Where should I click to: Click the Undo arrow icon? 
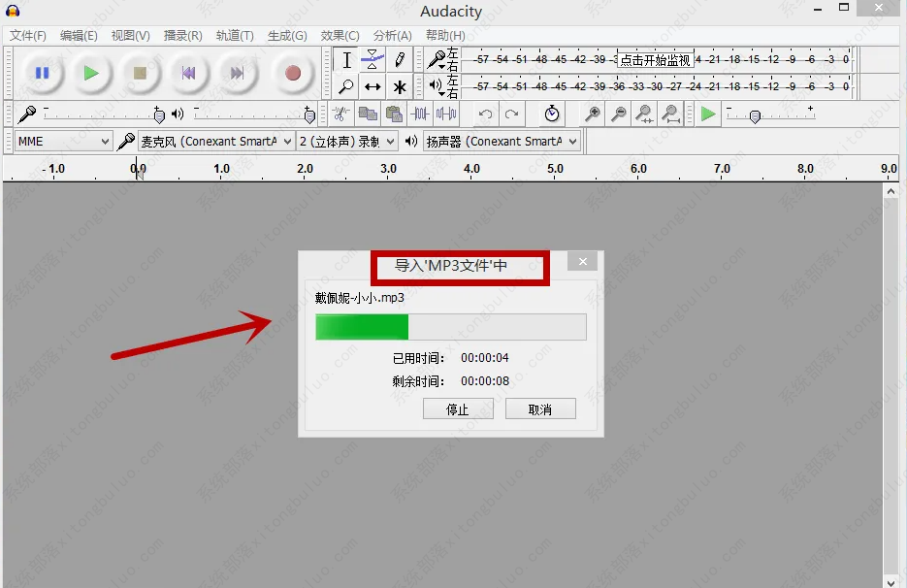485,114
